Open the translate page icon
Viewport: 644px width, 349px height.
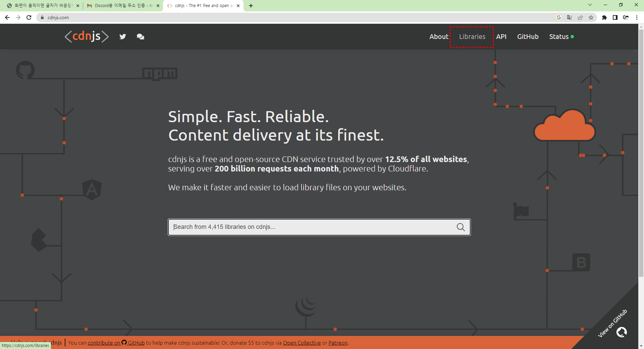[x=570, y=17]
